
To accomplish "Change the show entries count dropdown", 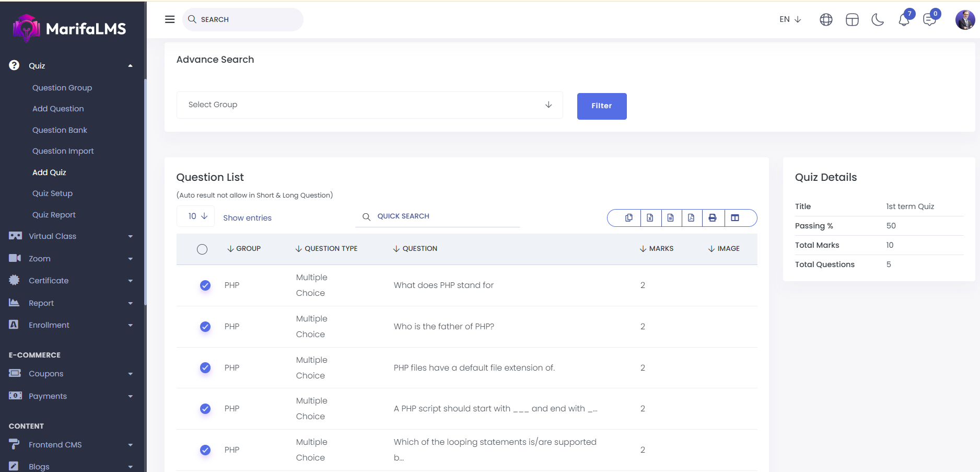I will click(196, 216).
